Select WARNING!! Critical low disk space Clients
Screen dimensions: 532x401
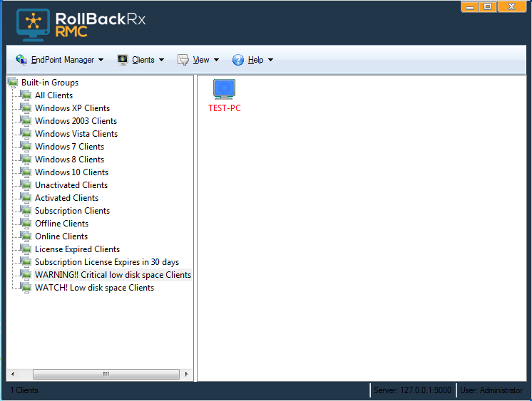click(x=113, y=275)
